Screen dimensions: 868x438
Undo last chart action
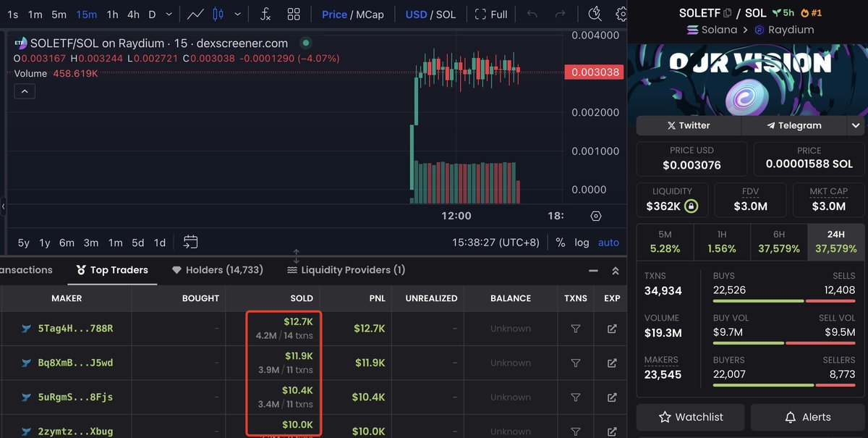532,14
